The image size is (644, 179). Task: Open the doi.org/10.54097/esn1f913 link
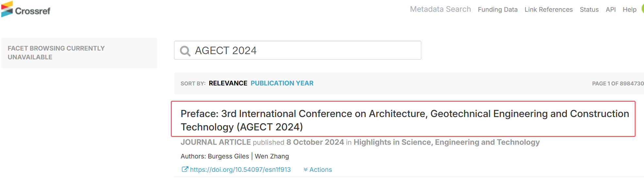tap(240, 170)
